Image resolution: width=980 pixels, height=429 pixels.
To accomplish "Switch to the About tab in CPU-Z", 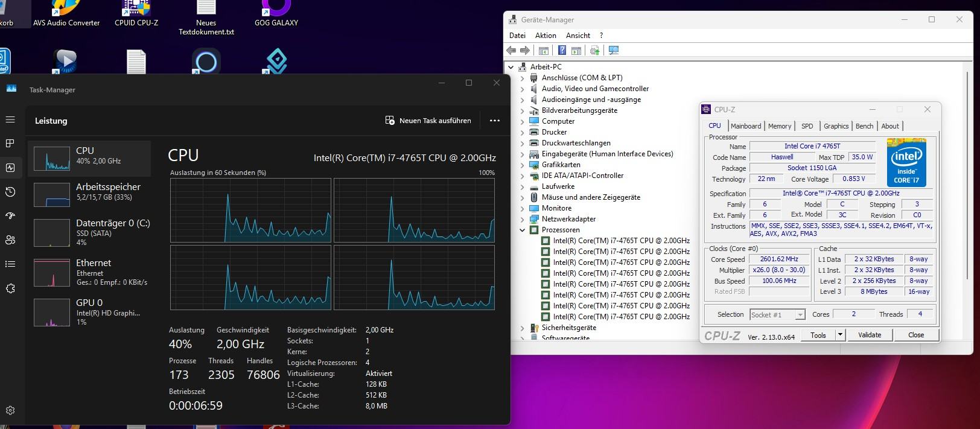I will pos(890,126).
